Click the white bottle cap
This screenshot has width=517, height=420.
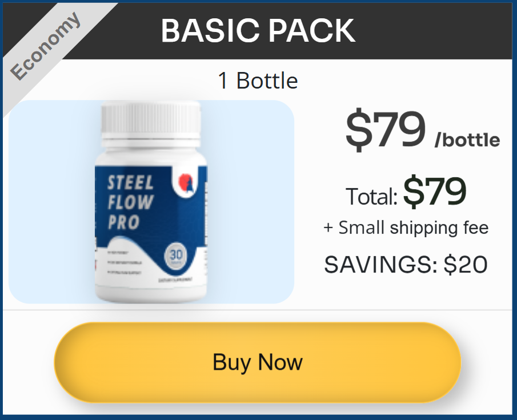click(x=151, y=125)
